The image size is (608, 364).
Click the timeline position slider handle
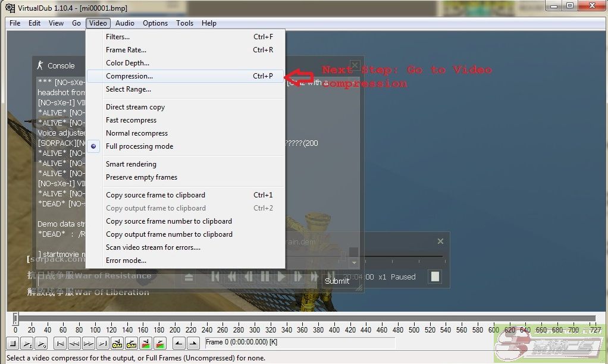(15, 319)
